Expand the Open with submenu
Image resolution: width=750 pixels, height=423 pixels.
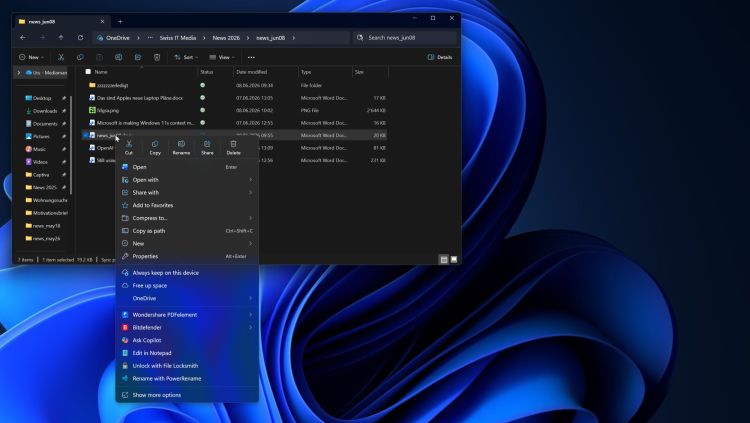coord(187,180)
